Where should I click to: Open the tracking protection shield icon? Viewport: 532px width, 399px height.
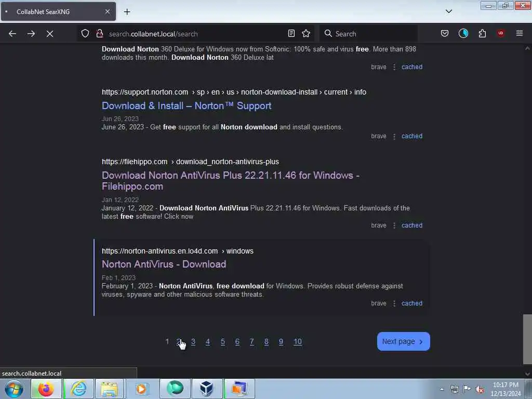[x=85, y=33]
